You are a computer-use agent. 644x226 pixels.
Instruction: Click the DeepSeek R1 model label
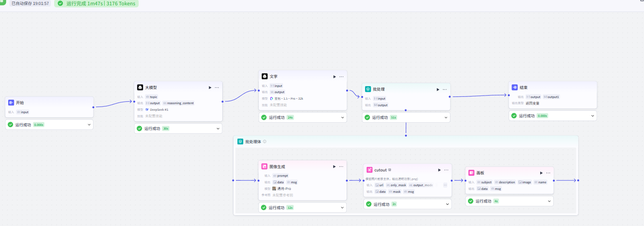coord(159,110)
